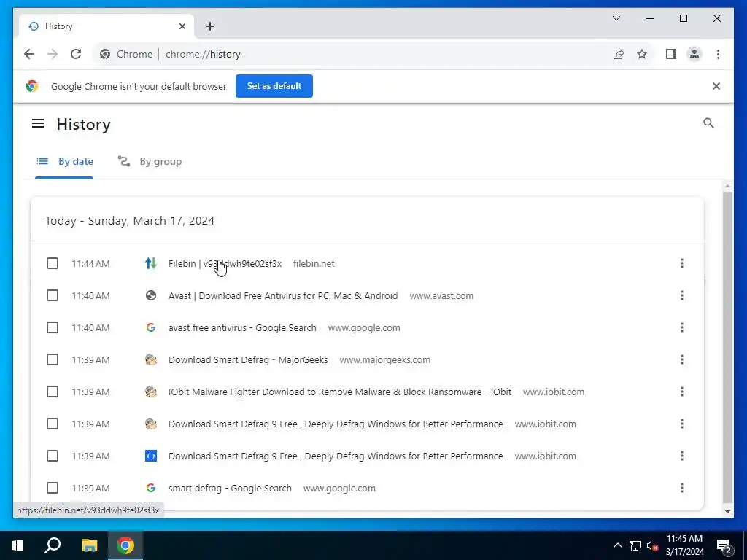747x560 pixels.
Task: Click the scrollbar down arrow
Action: coord(727,512)
